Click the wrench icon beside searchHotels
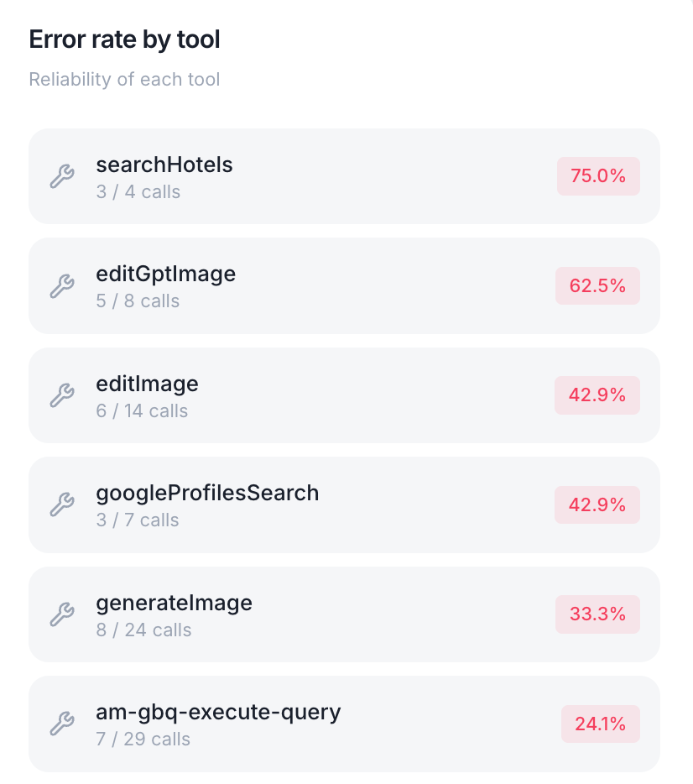Image resolution: width=693 pixels, height=784 pixels. [62, 176]
